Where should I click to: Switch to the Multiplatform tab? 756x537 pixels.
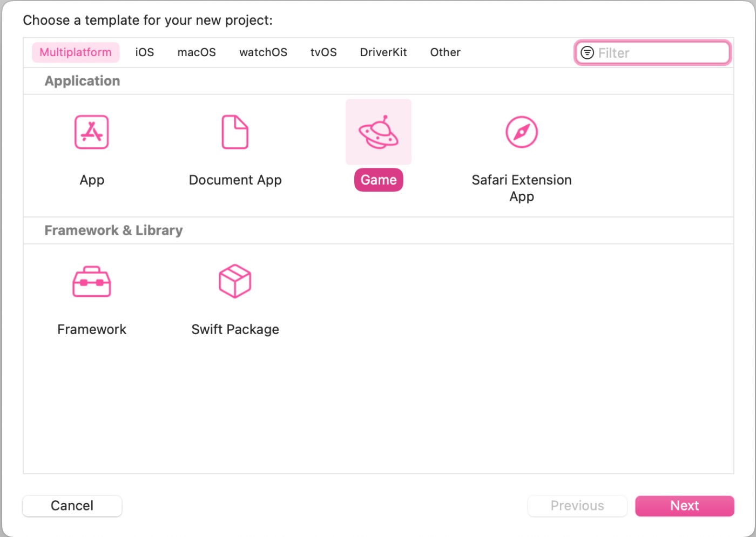point(76,52)
